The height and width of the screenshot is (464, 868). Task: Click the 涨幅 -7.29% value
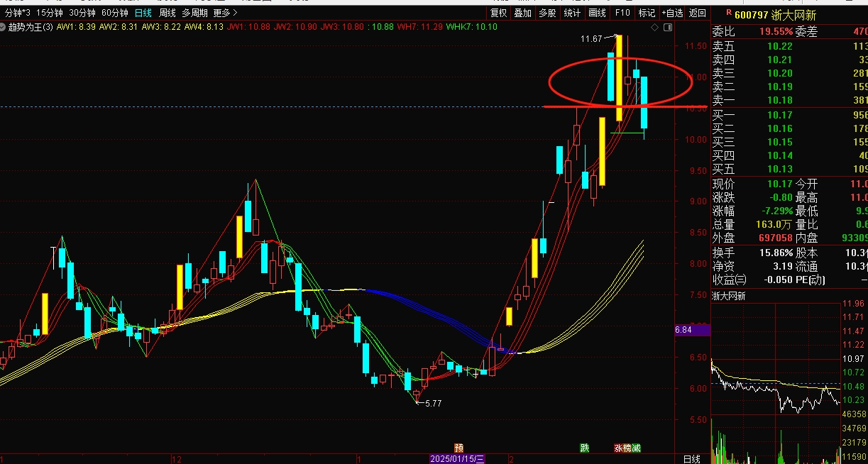pos(776,211)
